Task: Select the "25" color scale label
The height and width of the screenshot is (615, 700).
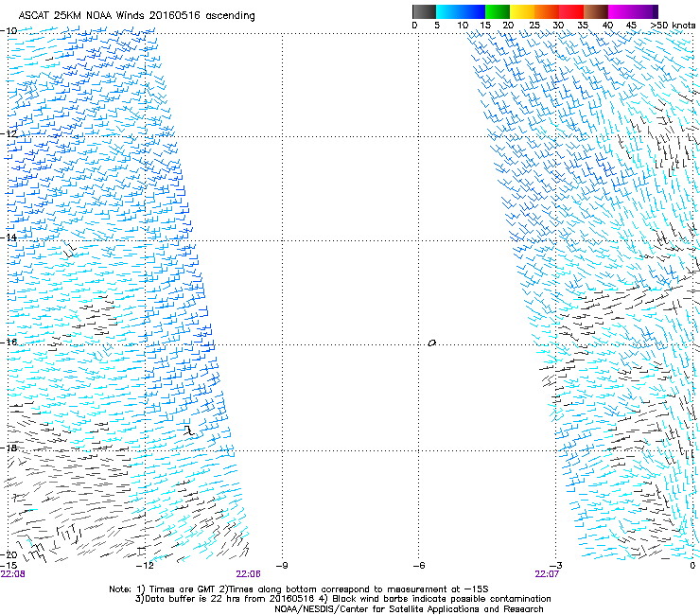Action: pyautogui.click(x=534, y=25)
